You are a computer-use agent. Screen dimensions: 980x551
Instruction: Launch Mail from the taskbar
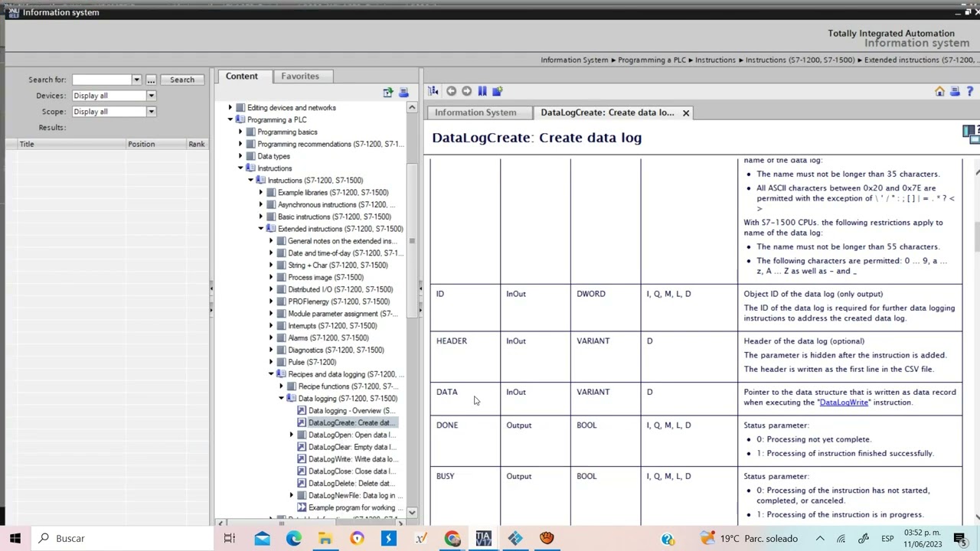(262, 538)
